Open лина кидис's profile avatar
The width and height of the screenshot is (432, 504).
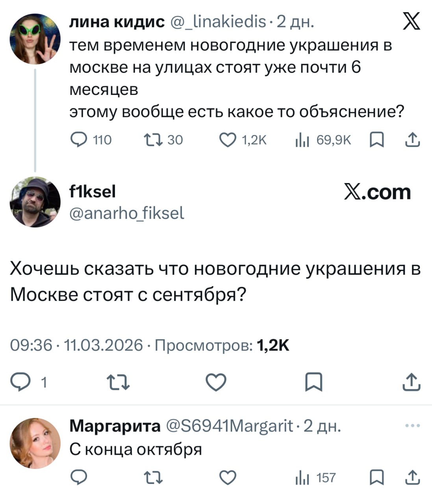click(x=35, y=39)
